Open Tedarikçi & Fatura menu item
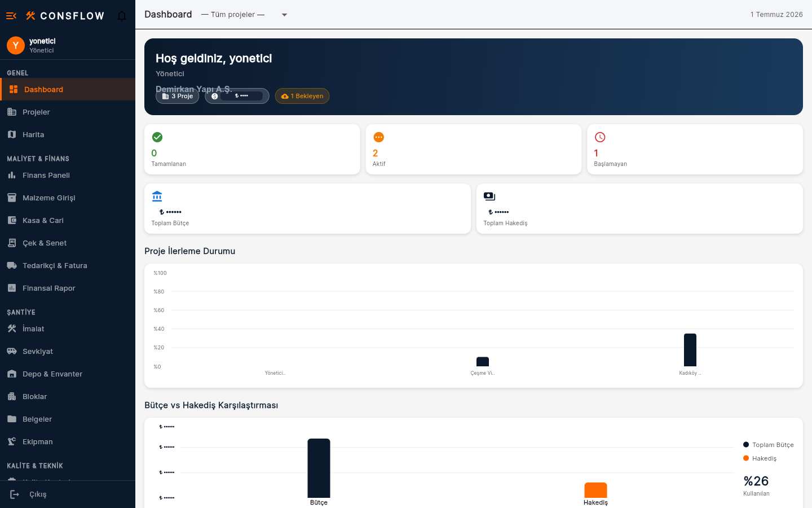812x508 pixels. 68,265
